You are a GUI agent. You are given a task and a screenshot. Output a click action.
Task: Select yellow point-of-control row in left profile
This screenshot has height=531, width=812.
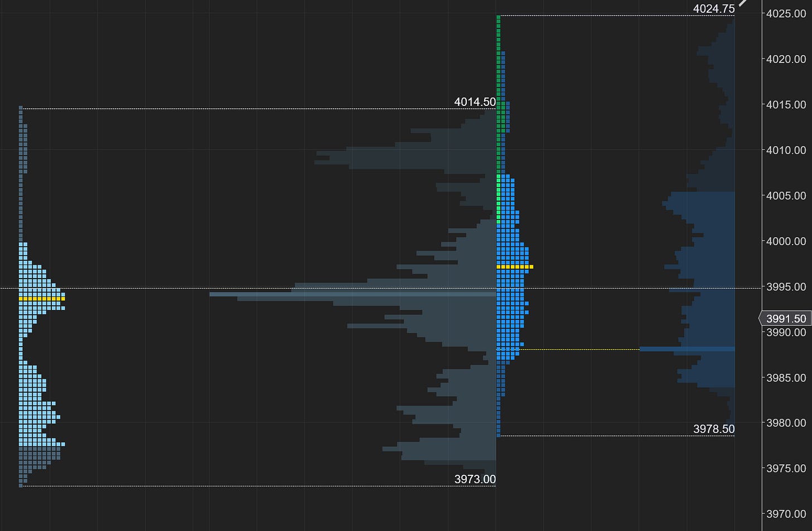click(42, 299)
